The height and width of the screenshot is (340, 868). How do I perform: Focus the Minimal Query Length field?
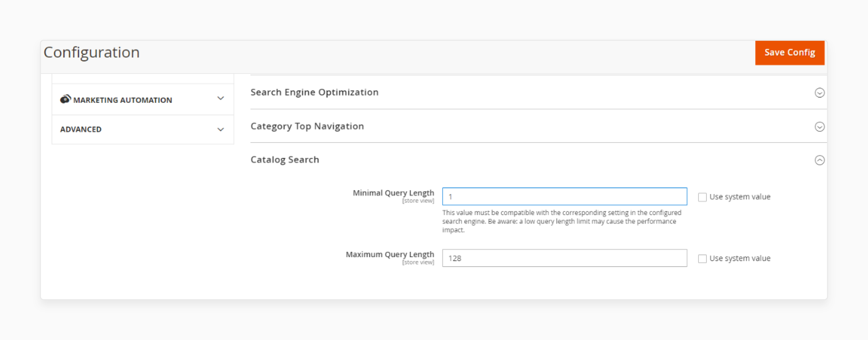(564, 196)
